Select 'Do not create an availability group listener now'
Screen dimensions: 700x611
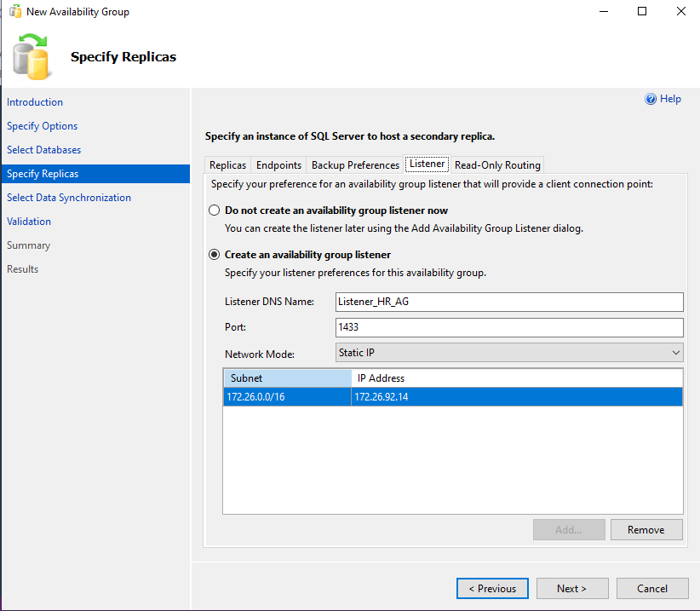(214, 210)
